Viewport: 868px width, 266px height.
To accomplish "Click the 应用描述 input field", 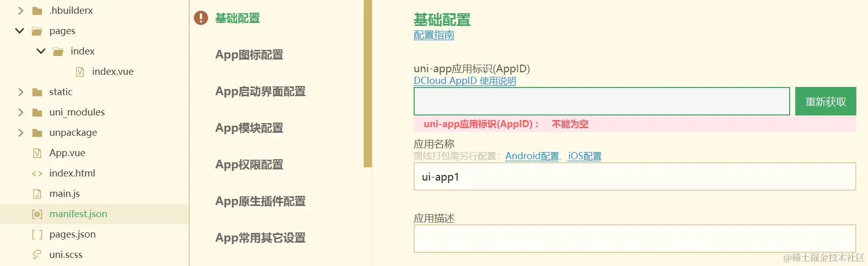I will click(x=634, y=239).
